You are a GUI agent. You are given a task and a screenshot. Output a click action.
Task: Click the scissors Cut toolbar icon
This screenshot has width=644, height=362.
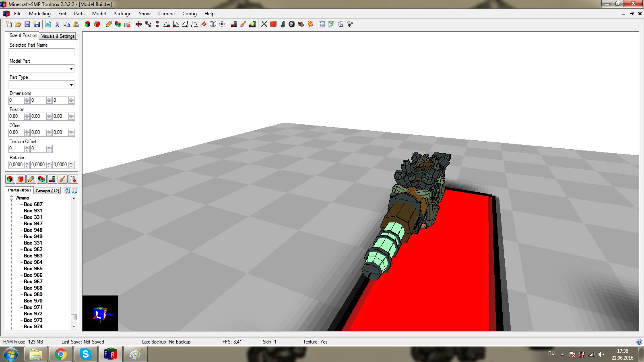click(57, 25)
